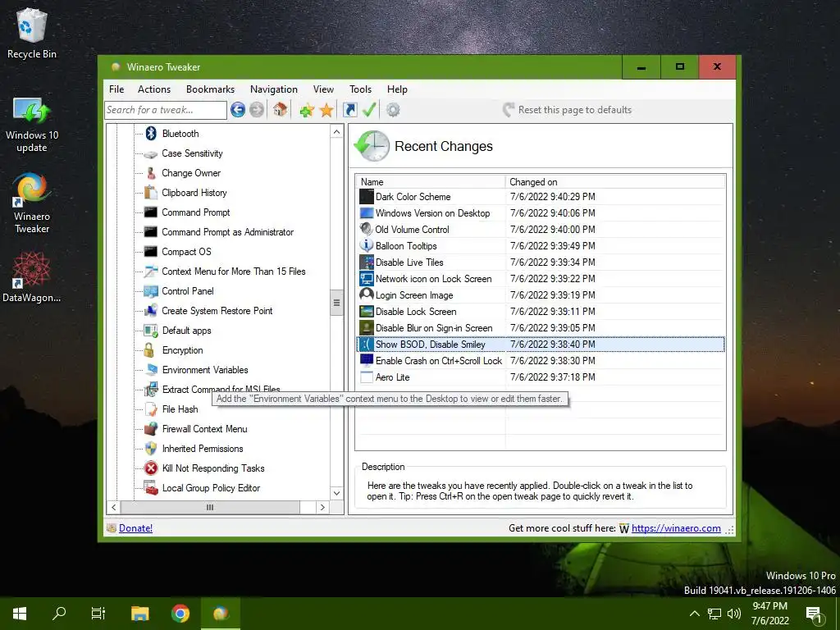The width and height of the screenshot is (840, 630).
Task: Open bookmarks via the yellow star icon
Action: [x=326, y=111]
